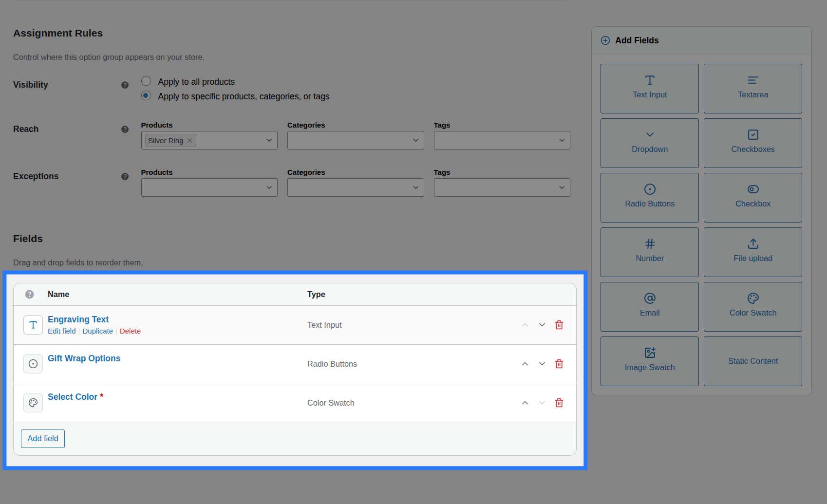
Task: Click the Engraving Text type icon
Action: click(x=33, y=325)
